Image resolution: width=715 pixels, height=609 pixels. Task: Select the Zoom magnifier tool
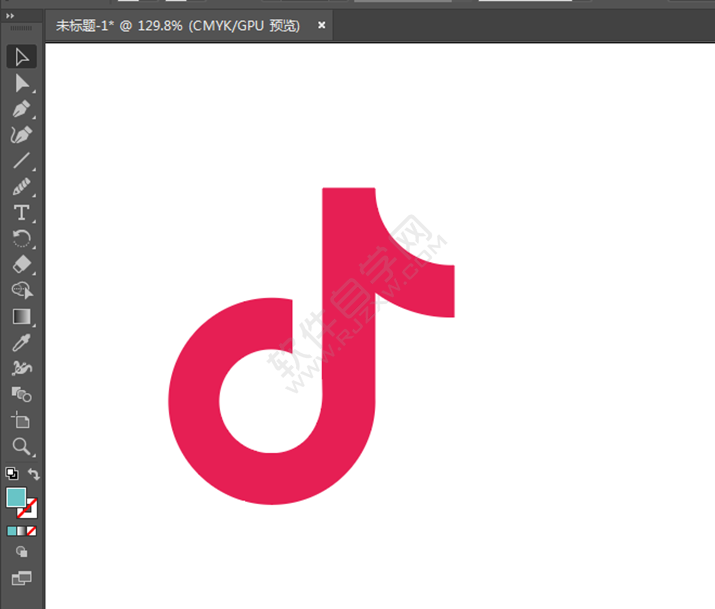click(x=21, y=446)
